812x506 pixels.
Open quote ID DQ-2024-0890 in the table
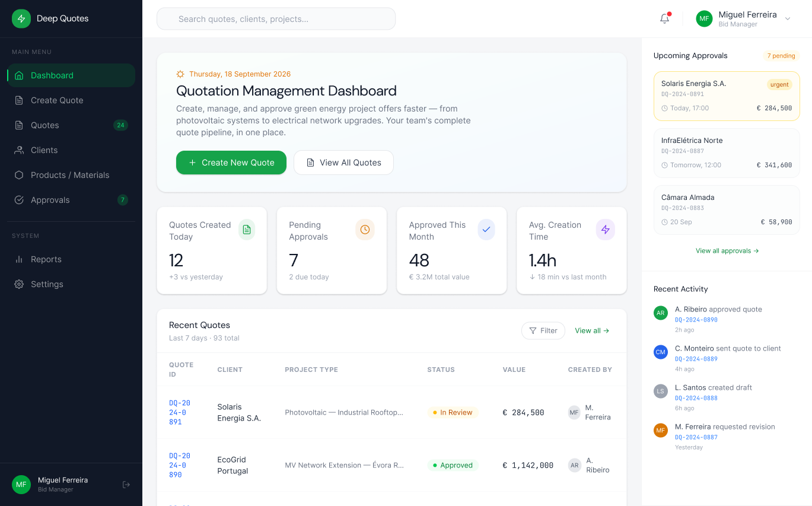pos(180,465)
